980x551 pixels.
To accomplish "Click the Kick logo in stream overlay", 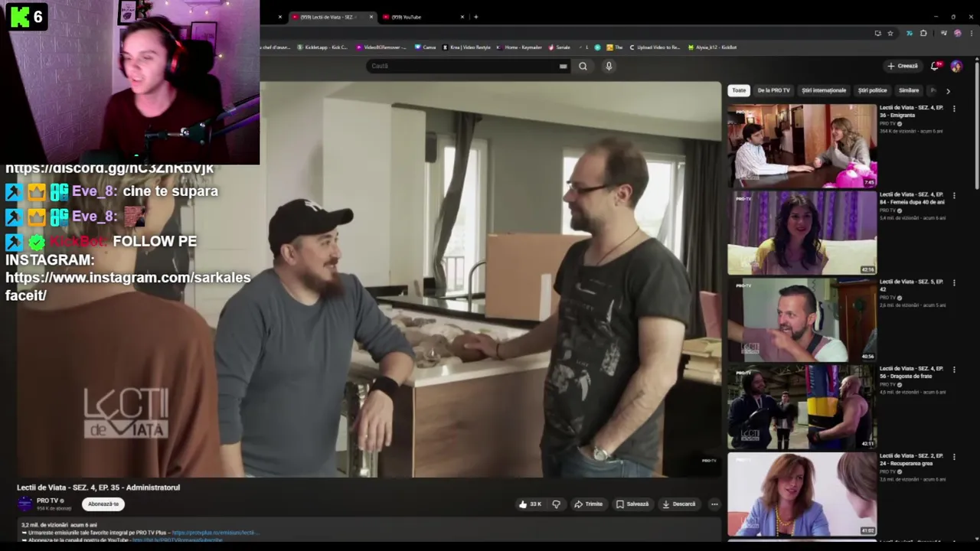I will click(x=19, y=16).
